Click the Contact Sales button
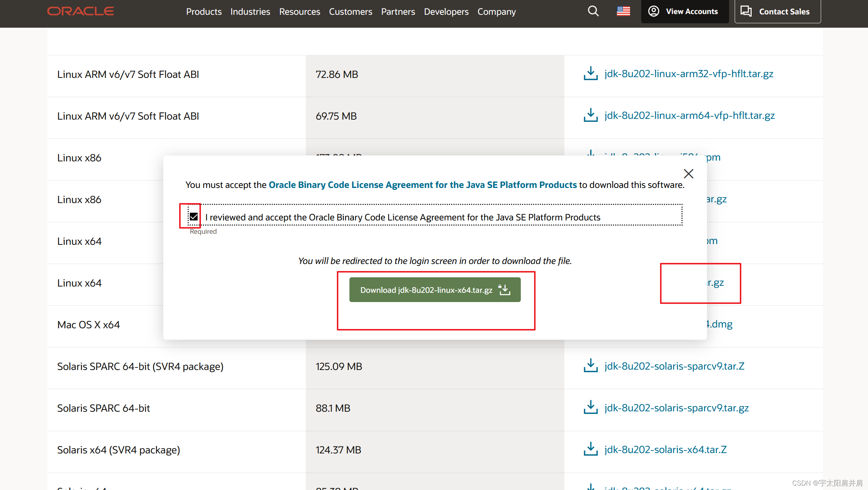 pyautogui.click(x=778, y=11)
